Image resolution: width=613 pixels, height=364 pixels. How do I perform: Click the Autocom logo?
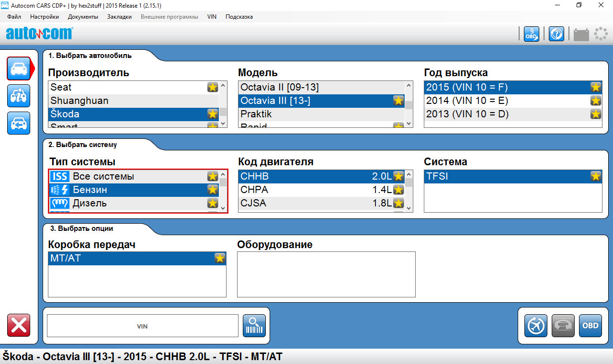pos(39,34)
